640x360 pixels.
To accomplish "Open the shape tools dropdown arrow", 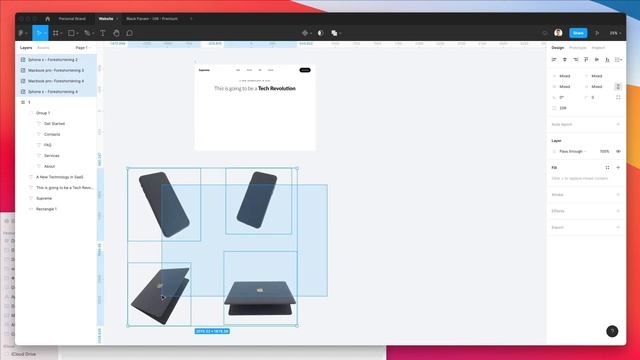I will point(77,33).
